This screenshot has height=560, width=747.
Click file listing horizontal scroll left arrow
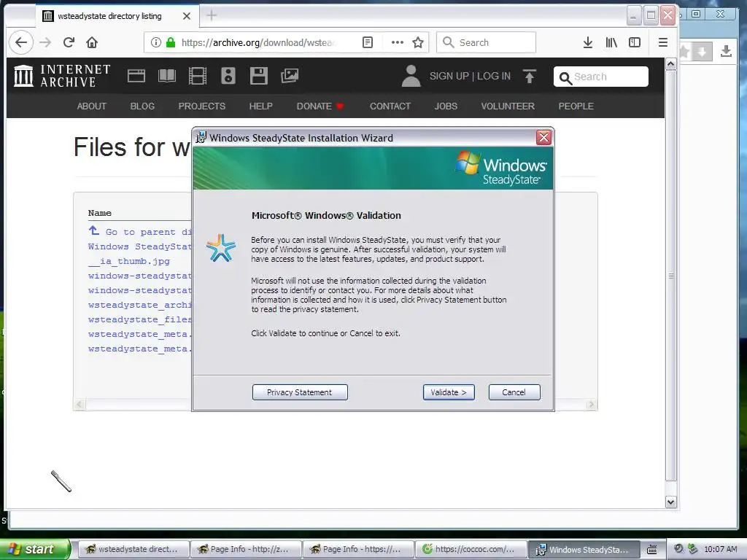[80, 404]
